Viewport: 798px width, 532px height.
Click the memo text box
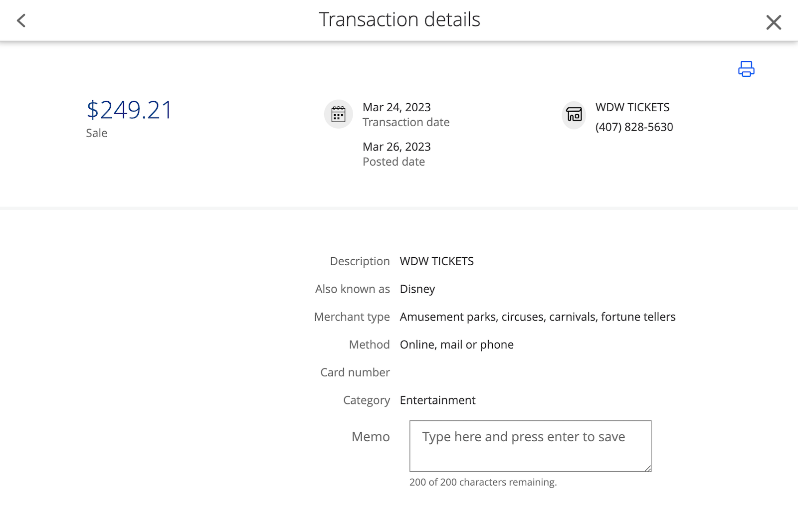(530, 446)
